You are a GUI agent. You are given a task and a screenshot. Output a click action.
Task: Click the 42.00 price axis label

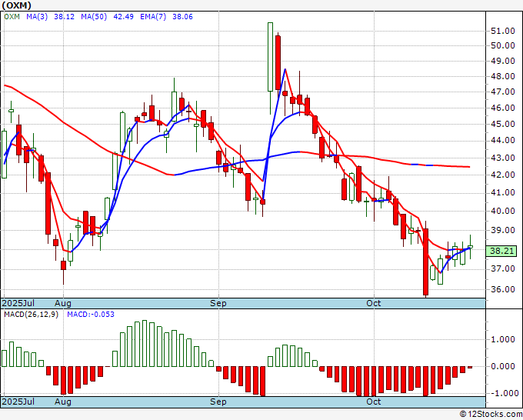pyautogui.click(x=503, y=175)
